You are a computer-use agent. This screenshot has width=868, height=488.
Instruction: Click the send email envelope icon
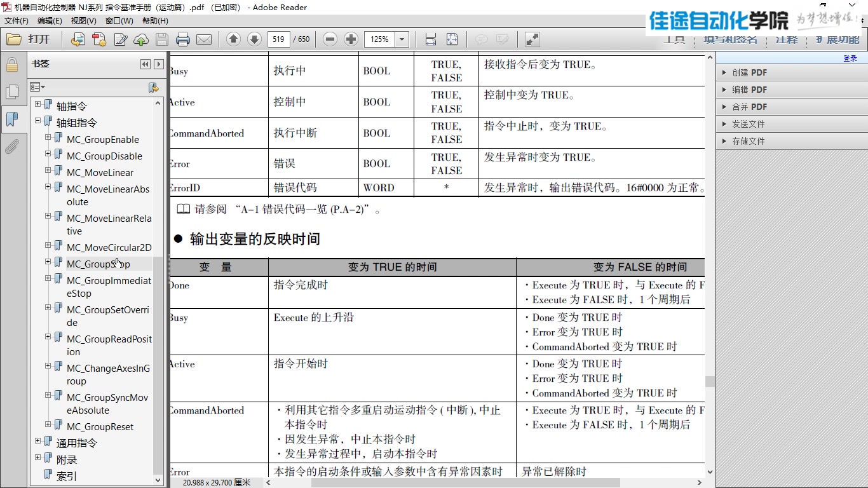click(x=204, y=39)
